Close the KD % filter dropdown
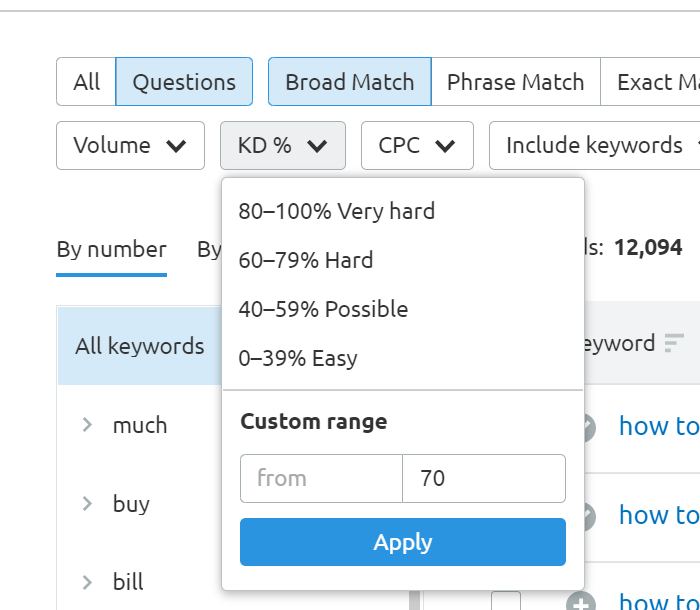Screen dimensions: 700x610 (x=282, y=146)
